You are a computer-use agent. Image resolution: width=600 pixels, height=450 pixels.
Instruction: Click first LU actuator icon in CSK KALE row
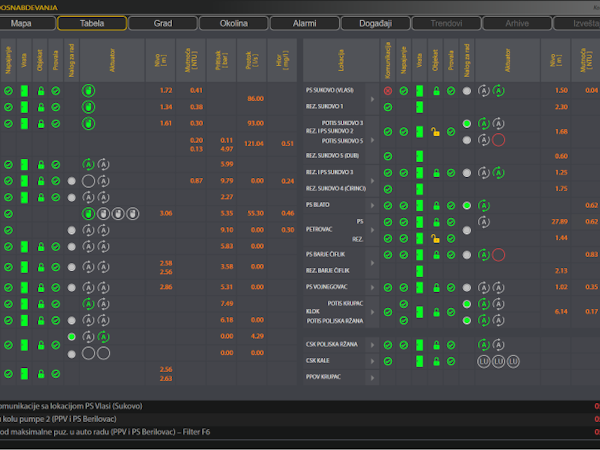(x=484, y=361)
